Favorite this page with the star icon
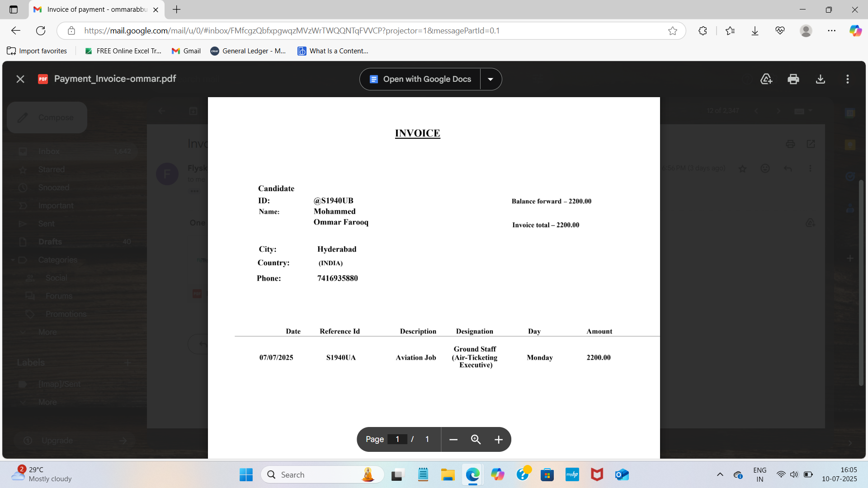Image resolution: width=868 pixels, height=488 pixels. 673,31
